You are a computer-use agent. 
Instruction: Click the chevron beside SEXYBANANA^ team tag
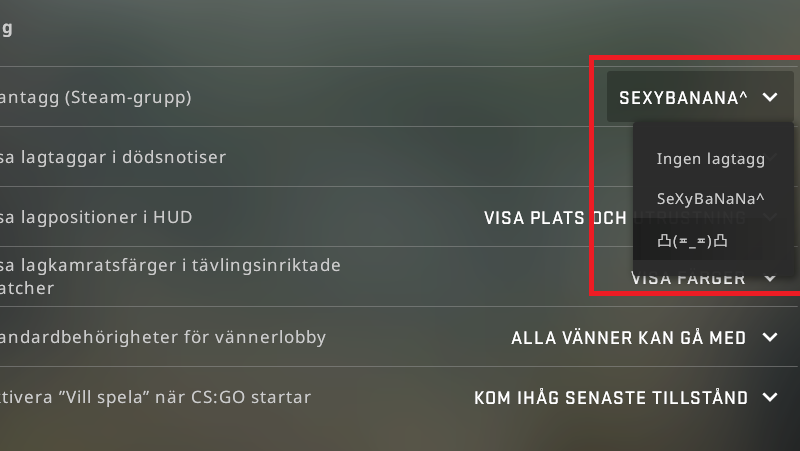[x=770, y=97]
